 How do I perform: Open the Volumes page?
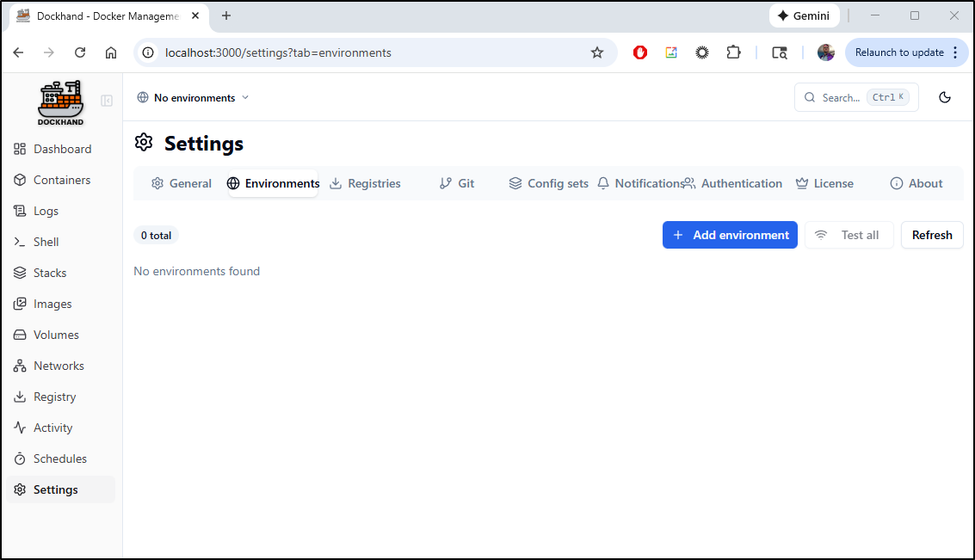point(56,335)
